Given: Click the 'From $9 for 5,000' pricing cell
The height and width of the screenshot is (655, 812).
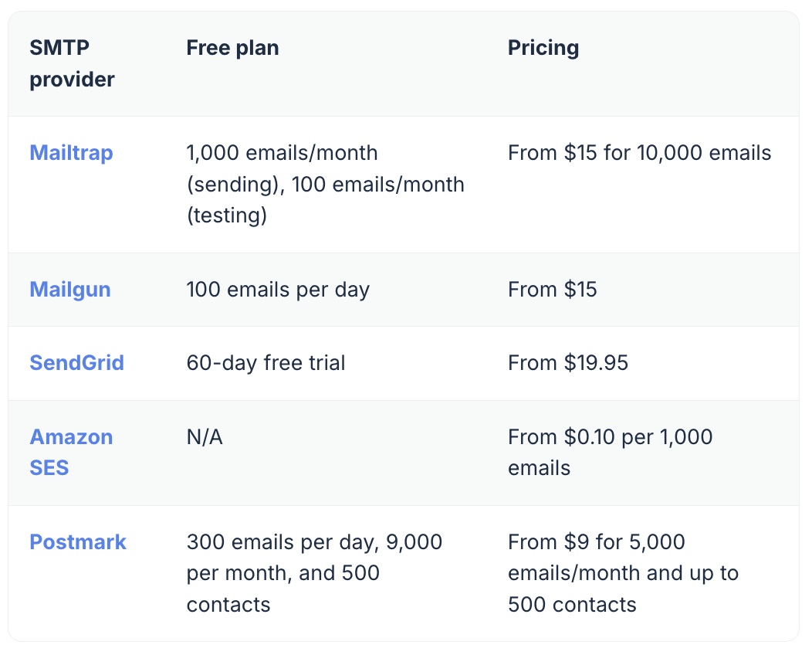Looking at the screenshot, I should pyautogui.click(x=623, y=573).
